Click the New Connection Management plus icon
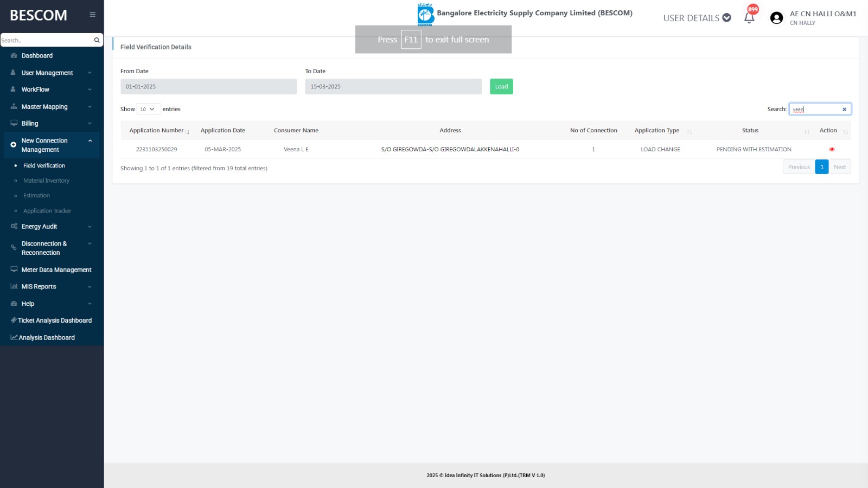Screen dimensions: 868x488 [x=14, y=145]
